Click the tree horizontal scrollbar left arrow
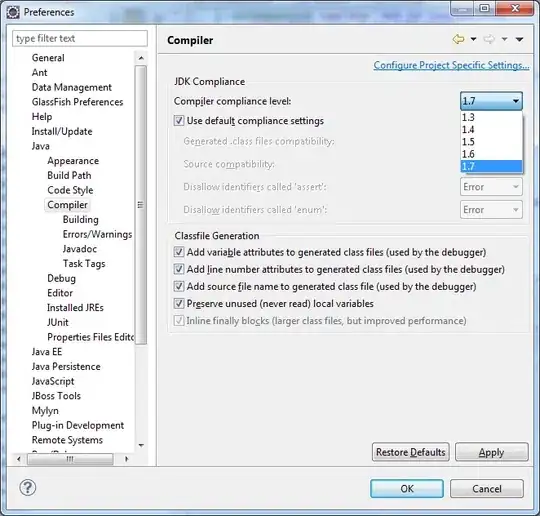The width and height of the screenshot is (540, 516). [x=19, y=459]
